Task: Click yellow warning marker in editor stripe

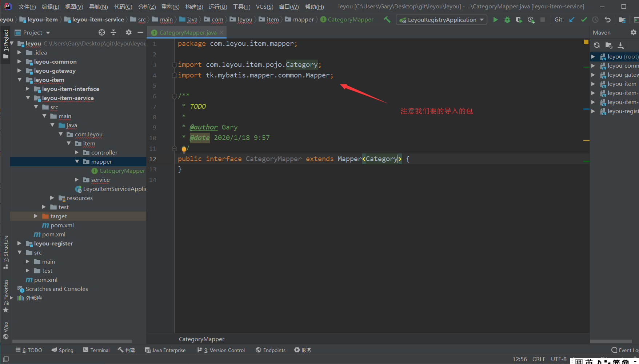Action: click(x=586, y=140)
